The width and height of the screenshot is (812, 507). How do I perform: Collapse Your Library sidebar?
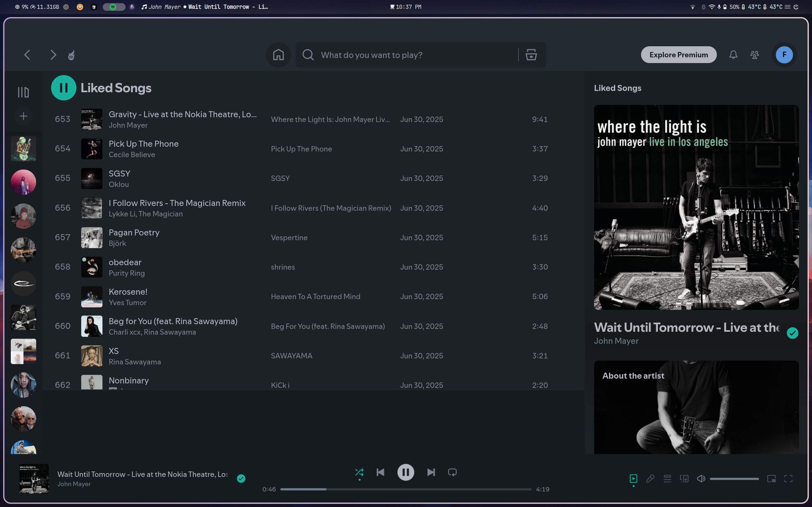(x=23, y=92)
